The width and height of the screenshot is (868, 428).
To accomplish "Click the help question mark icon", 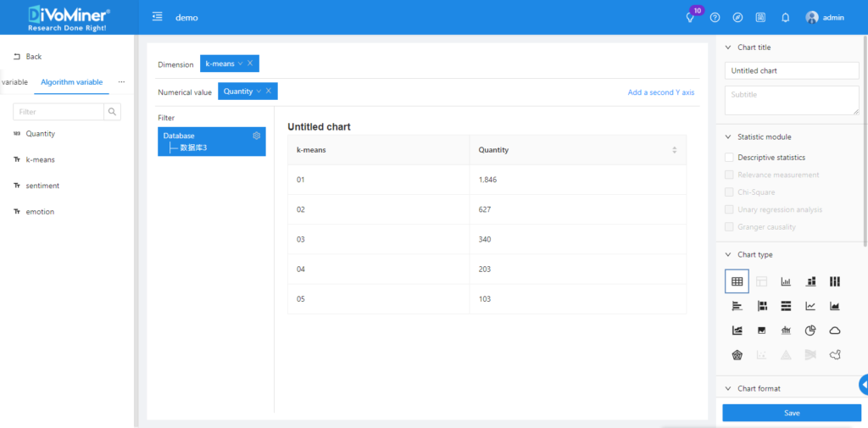I will click(715, 17).
